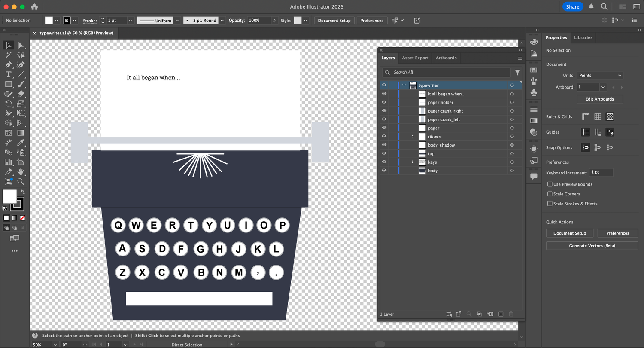Image resolution: width=644 pixels, height=348 pixels.
Task: Select the Type tool
Action: [8, 74]
